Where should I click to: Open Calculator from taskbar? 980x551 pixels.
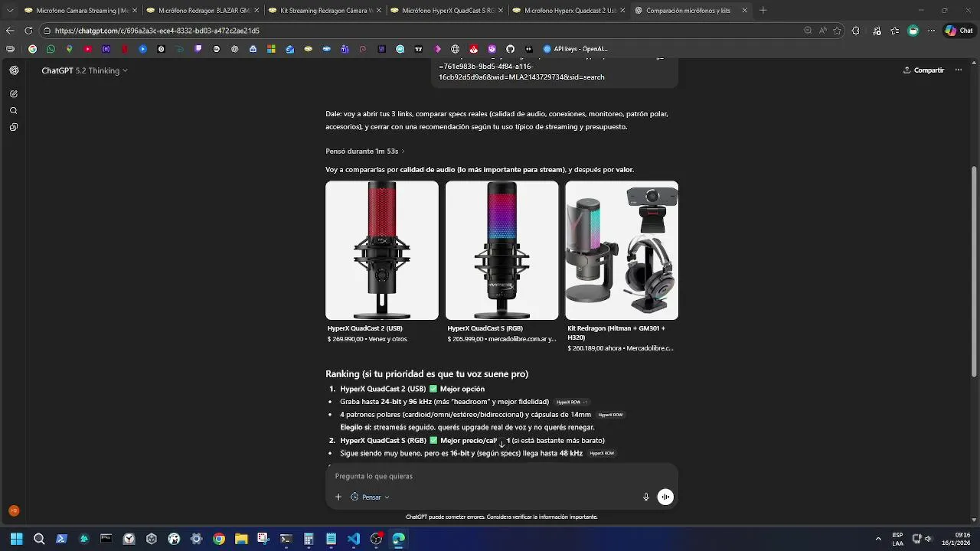309,539
